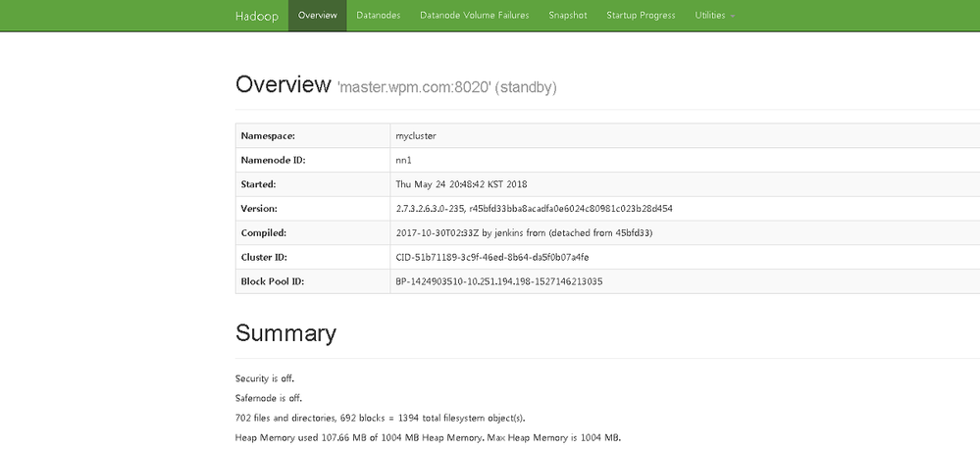Image resolution: width=980 pixels, height=451 pixels.
Task: Expand the Utilities dropdown menu
Action: (714, 16)
